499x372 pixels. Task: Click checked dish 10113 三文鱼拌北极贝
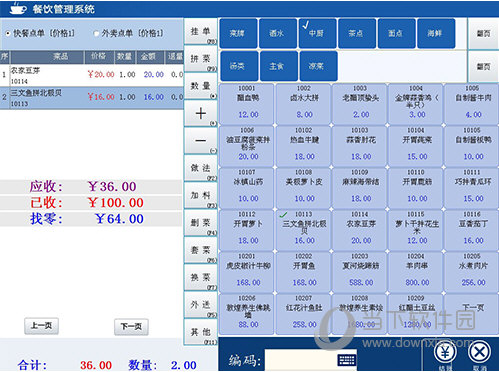(303, 230)
